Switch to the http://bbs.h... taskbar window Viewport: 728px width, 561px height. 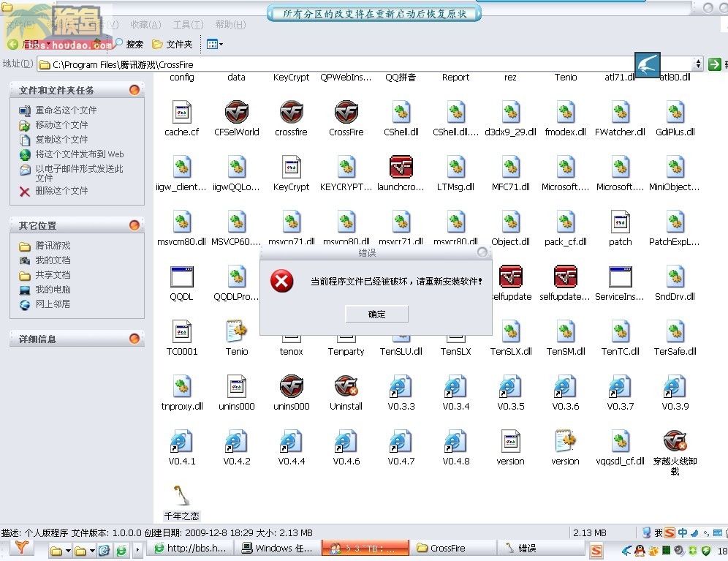click(x=190, y=549)
